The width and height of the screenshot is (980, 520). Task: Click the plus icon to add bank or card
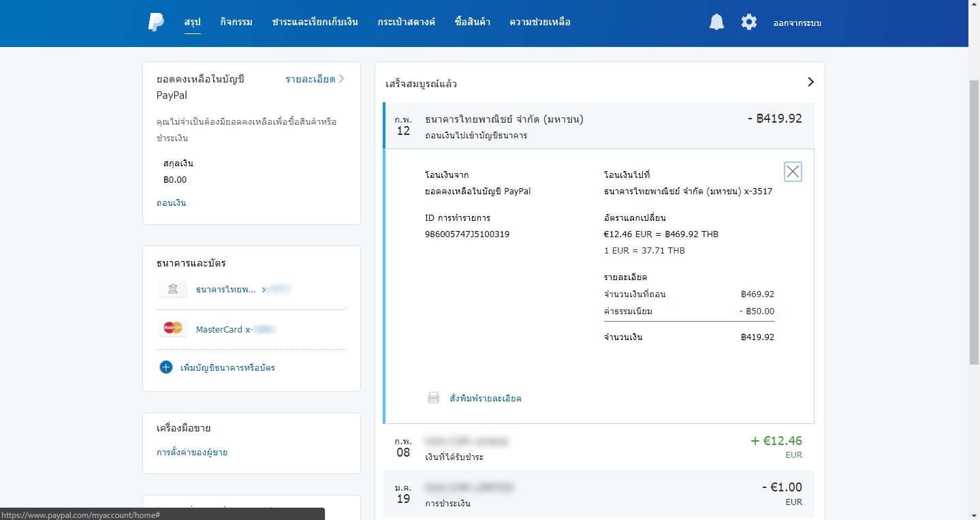coord(166,367)
